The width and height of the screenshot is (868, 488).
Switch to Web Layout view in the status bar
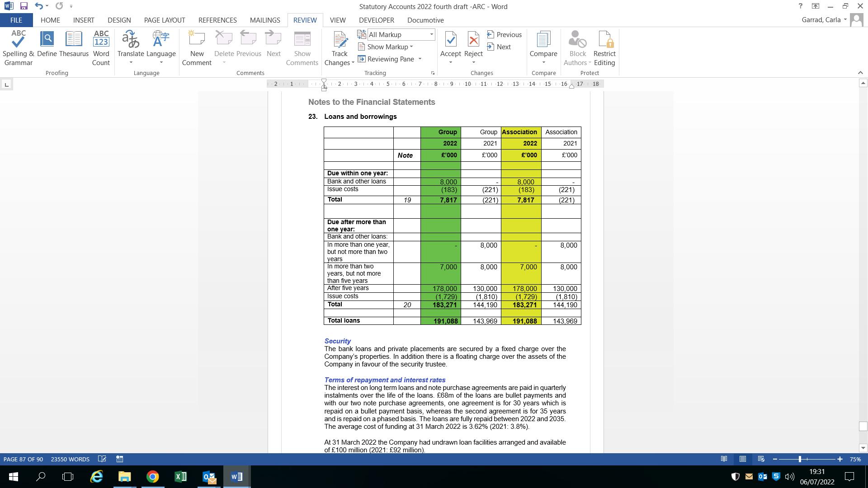tap(761, 459)
